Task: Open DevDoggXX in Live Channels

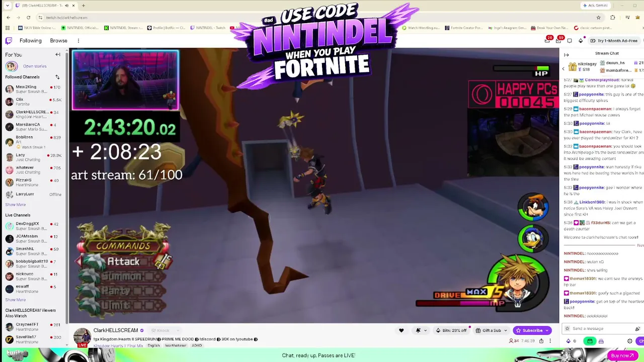Action: (33, 226)
